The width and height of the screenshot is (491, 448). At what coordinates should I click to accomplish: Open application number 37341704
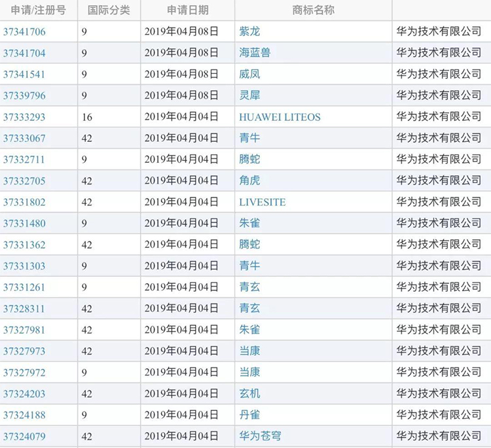(24, 53)
